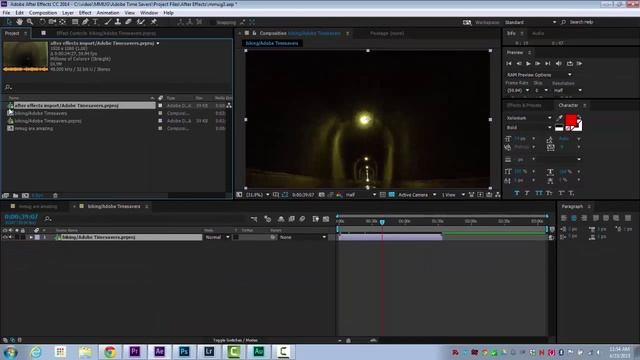Delete selected project item with trash icon
Image resolution: width=640 pixels, height=360 pixels.
(x=56, y=196)
